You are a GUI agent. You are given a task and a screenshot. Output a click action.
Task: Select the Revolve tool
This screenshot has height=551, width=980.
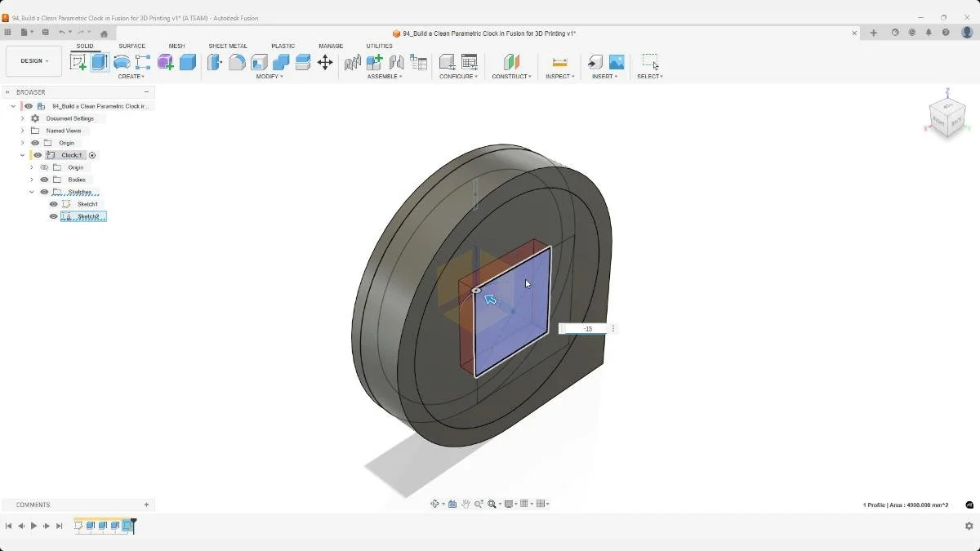pos(121,62)
